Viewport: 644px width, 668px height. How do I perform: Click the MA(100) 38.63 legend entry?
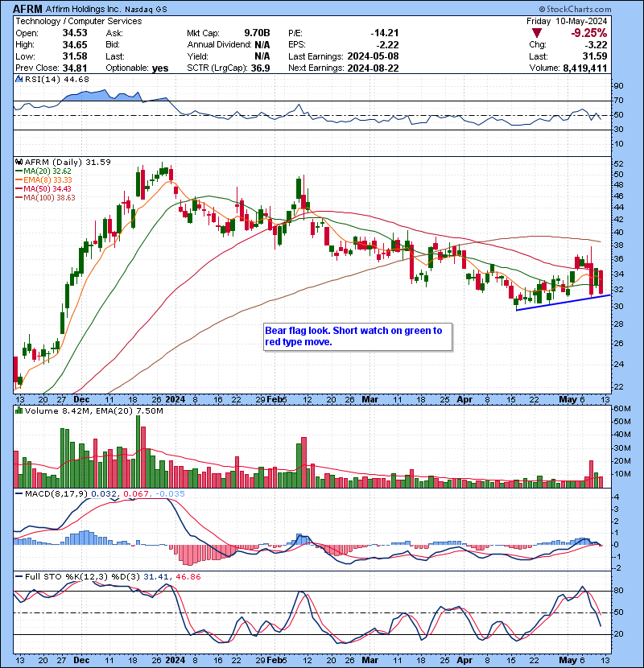pyautogui.click(x=45, y=198)
